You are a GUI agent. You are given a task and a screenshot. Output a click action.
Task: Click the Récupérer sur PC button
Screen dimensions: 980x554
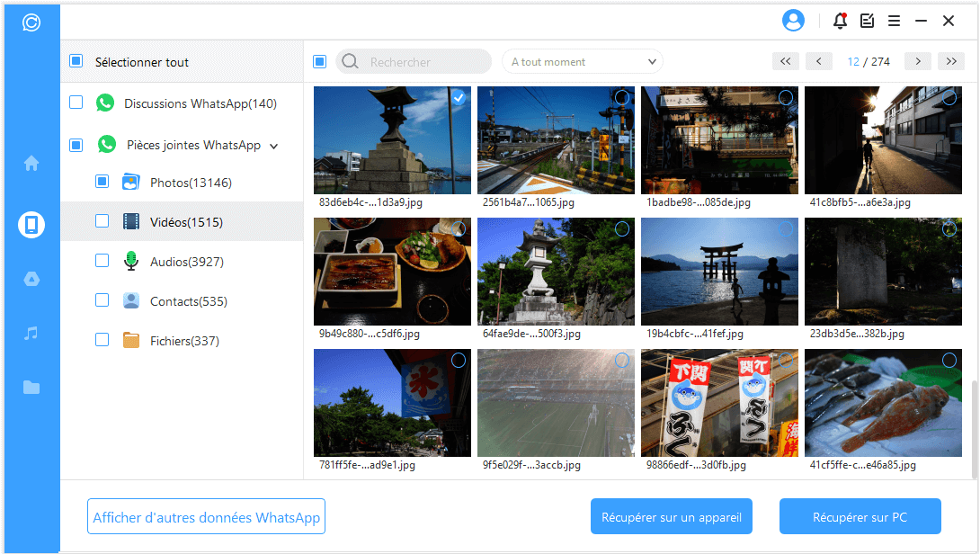860,517
